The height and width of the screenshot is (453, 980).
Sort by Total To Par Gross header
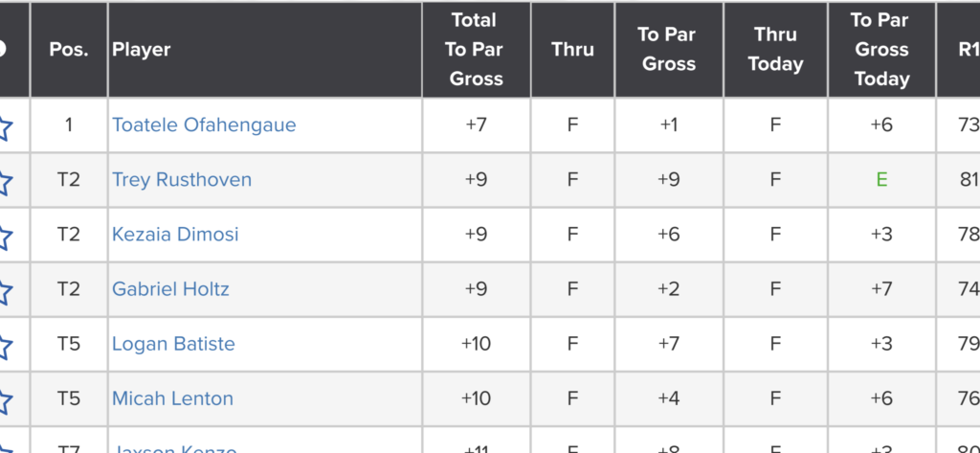476,50
